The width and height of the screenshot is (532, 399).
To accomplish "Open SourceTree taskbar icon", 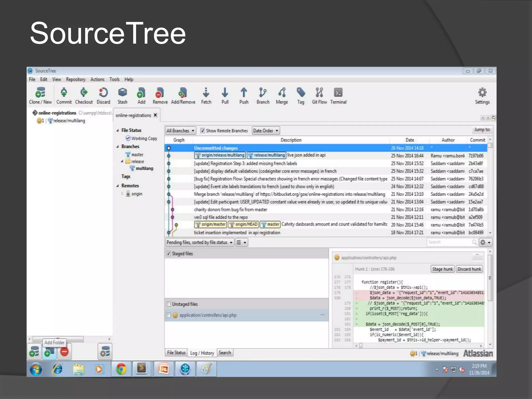I will pyautogui.click(x=185, y=369).
